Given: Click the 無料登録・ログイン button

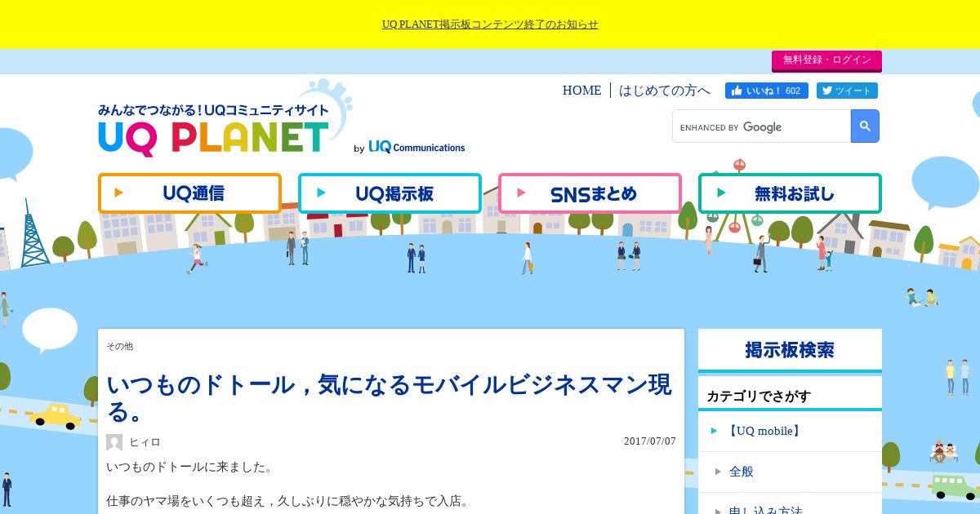Looking at the screenshot, I should click(x=826, y=60).
